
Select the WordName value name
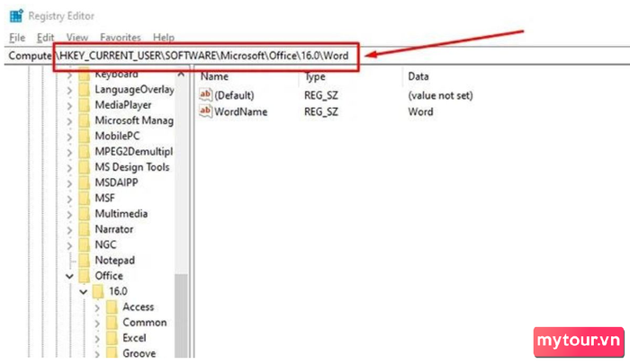pos(240,111)
